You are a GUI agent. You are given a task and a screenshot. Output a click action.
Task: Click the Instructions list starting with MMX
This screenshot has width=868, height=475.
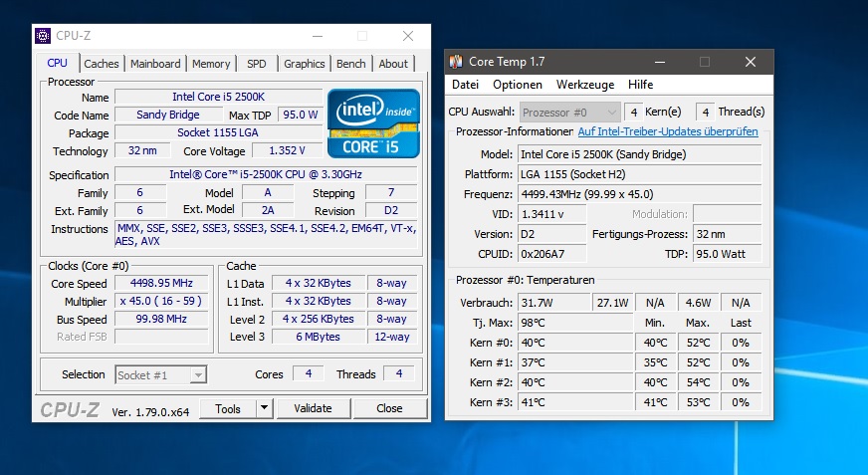(x=266, y=235)
